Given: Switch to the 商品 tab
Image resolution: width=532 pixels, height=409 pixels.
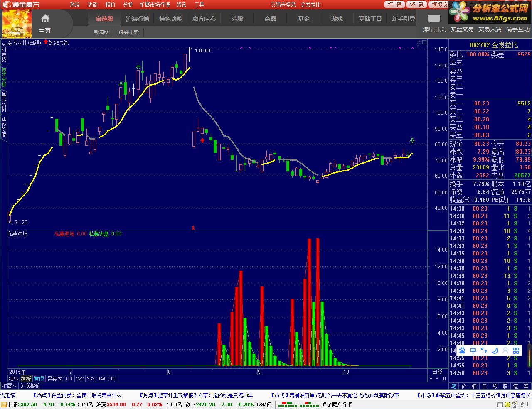Looking at the screenshot, I should coord(271,19).
